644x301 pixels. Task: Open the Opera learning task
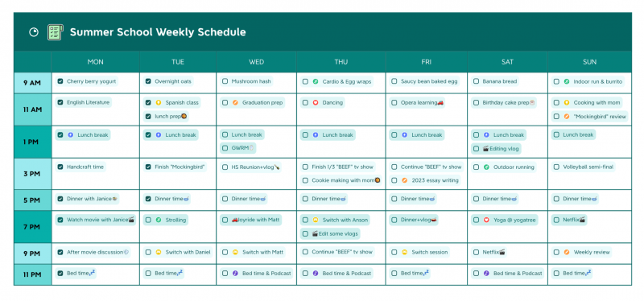pyautogui.click(x=417, y=103)
